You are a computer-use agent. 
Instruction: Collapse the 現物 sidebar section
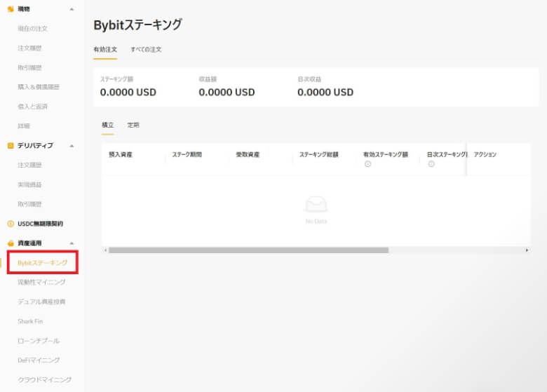click(72, 9)
